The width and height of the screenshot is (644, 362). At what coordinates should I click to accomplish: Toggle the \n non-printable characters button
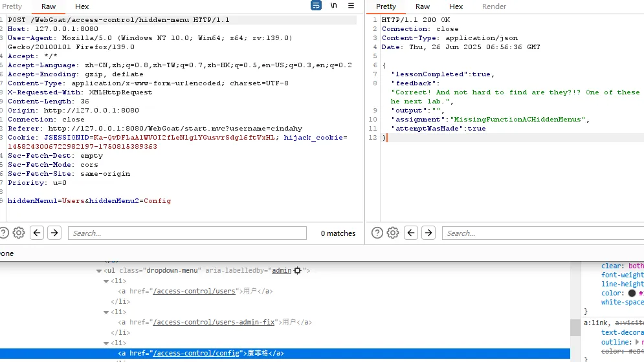tap(334, 6)
